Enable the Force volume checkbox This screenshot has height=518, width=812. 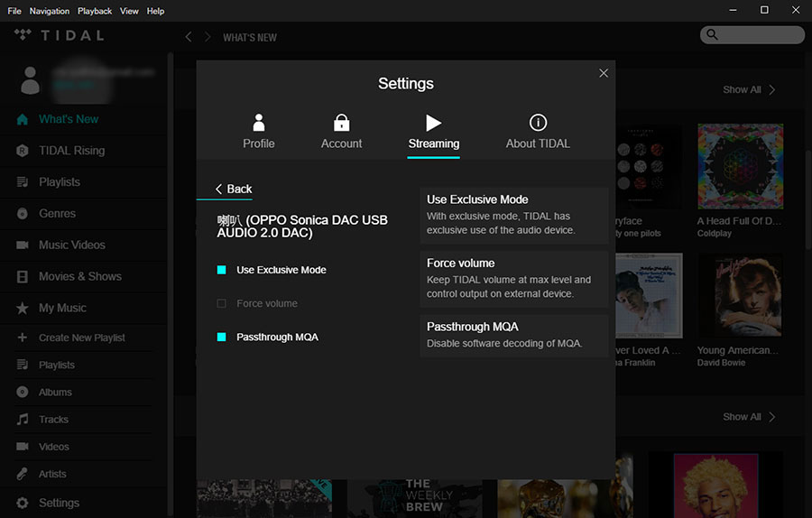(x=222, y=303)
